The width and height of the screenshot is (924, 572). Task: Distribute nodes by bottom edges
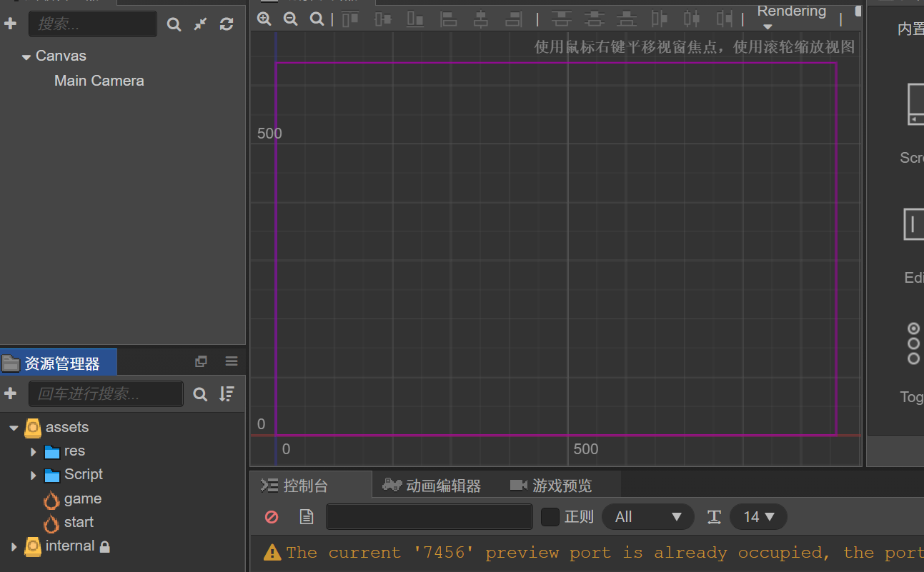pos(627,19)
